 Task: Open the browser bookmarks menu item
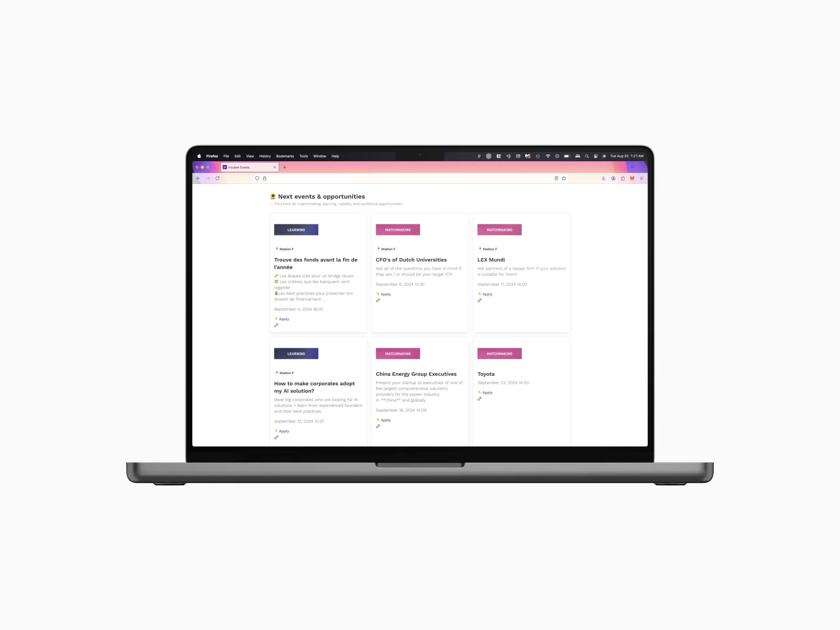(285, 156)
